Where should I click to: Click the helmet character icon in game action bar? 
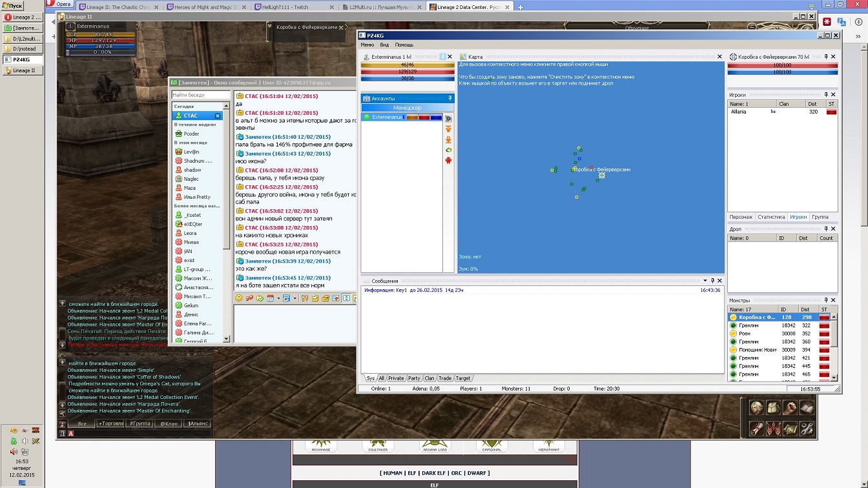[x=757, y=407]
